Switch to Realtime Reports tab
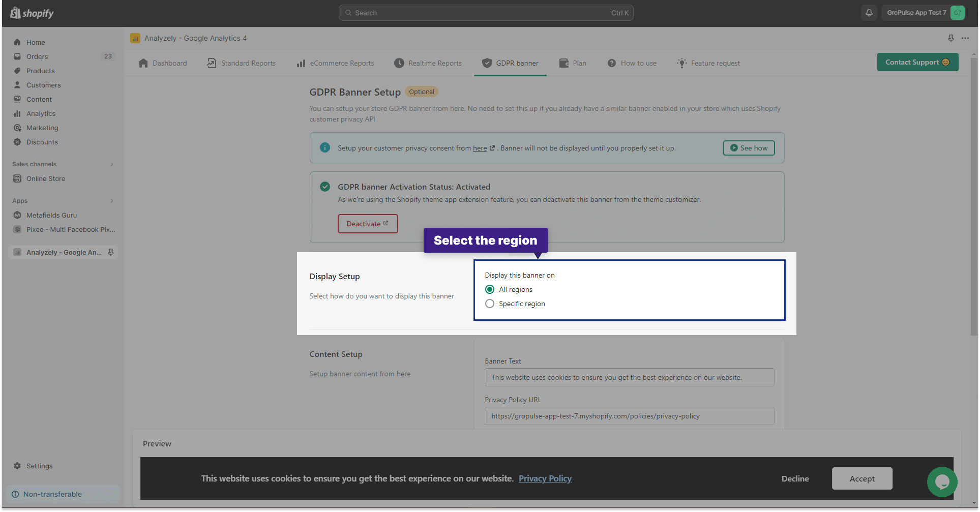The height and width of the screenshot is (512, 980). (428, 63)
